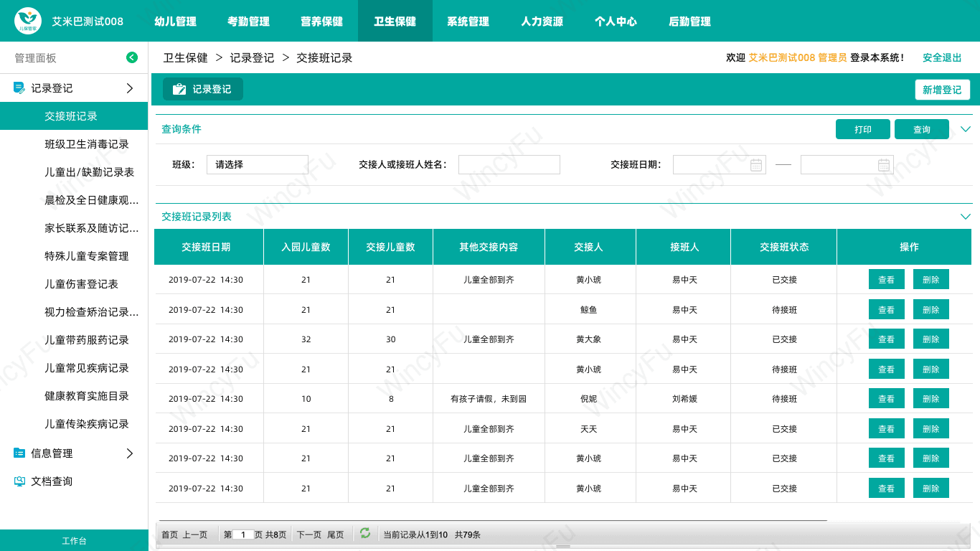
Task: Collapse the 交接班记录列表 section chevron
Action: (966, 216)
